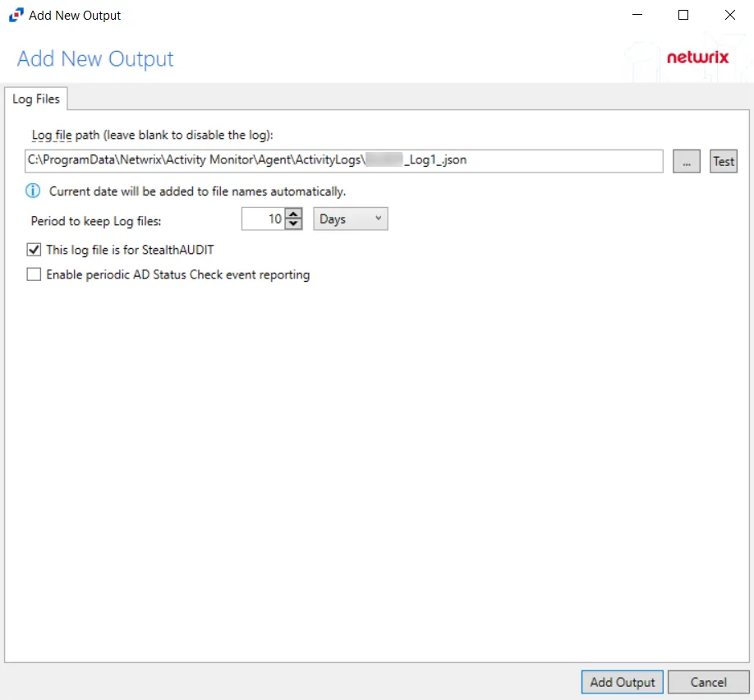Click the Test button
Viewport: 754px width, 700px height.
(x=724, y=161)
